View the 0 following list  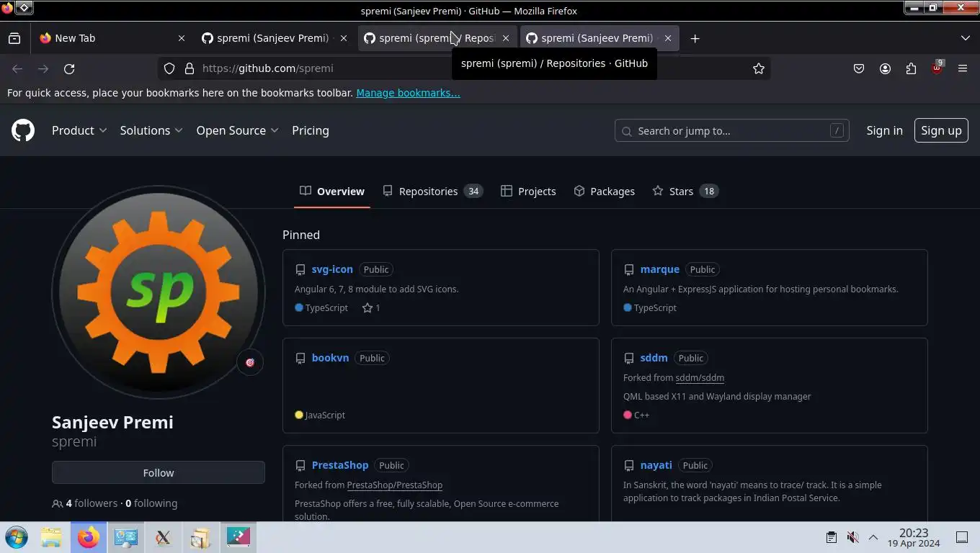pyautogui.click(x=151, y=503)
